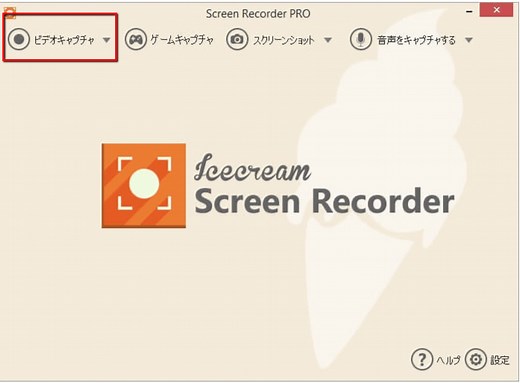Viewport: 520px width, 383px height.
Task: Expand the スクリーンショット dropdown arrow
Action: pos(328,40)
